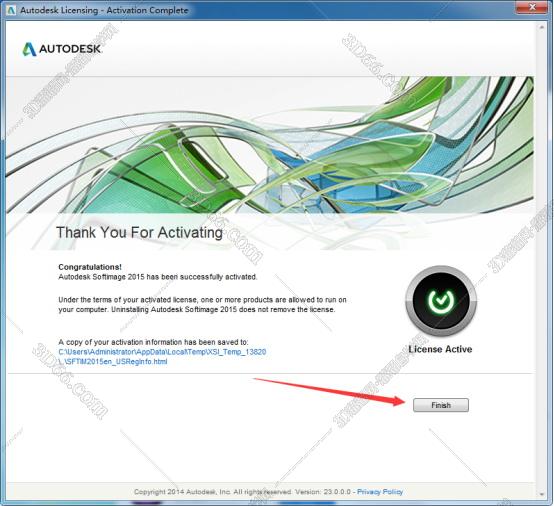Viewport: 554px width, 506px height.
Task: Close the Activation Complete window
Action: pyautogui.click(x=532, y=8)
